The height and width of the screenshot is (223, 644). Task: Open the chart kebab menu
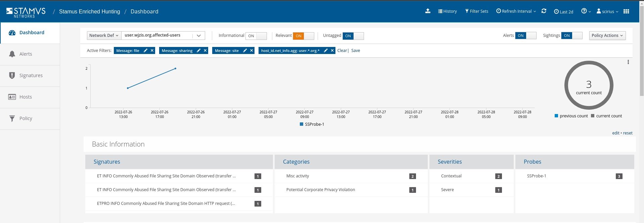click(628, 62)
